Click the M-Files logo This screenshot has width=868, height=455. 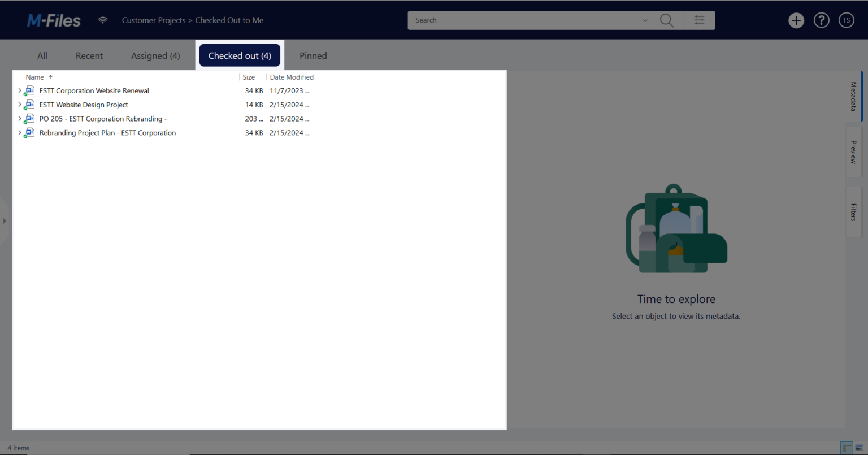pos(53,20)
